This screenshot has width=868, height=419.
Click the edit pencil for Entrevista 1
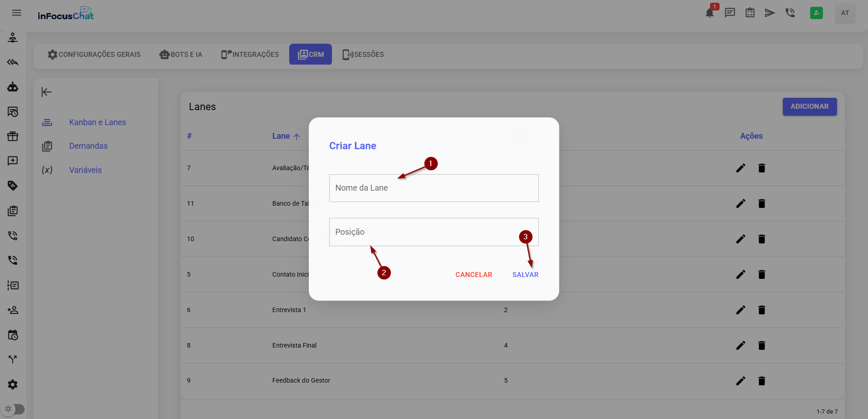741,310
